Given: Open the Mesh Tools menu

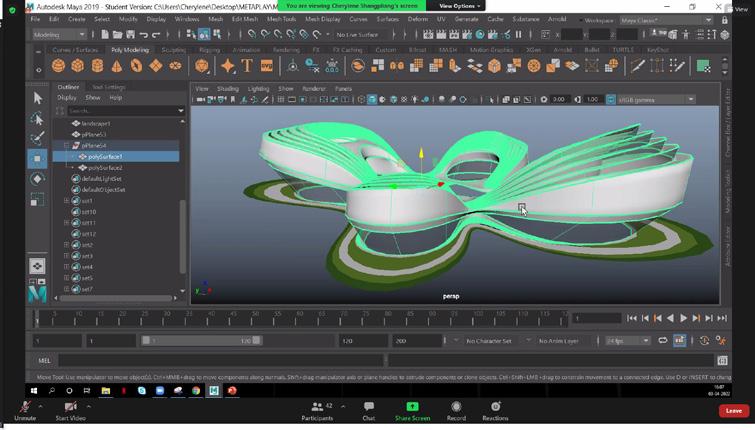Looking at the screenshot, I should (x=281, y=19).
